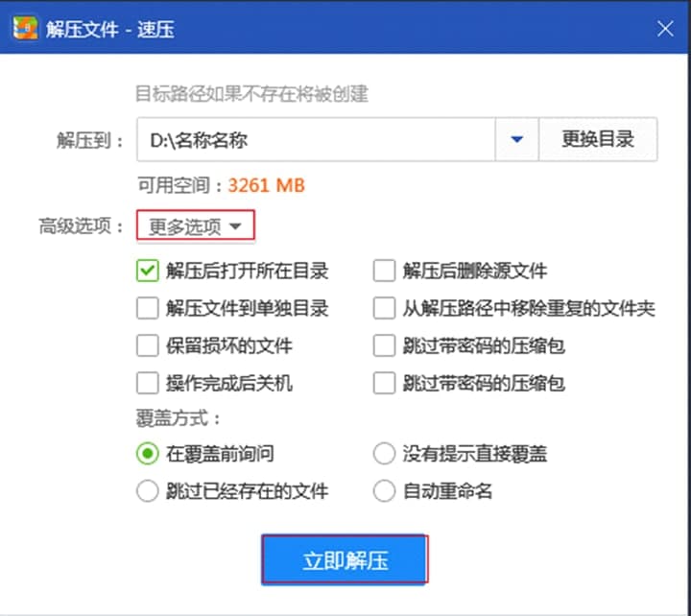Close the 解压文件 dialog window
The width and height of the screenshot is (691, 616).
coord(665,29)
